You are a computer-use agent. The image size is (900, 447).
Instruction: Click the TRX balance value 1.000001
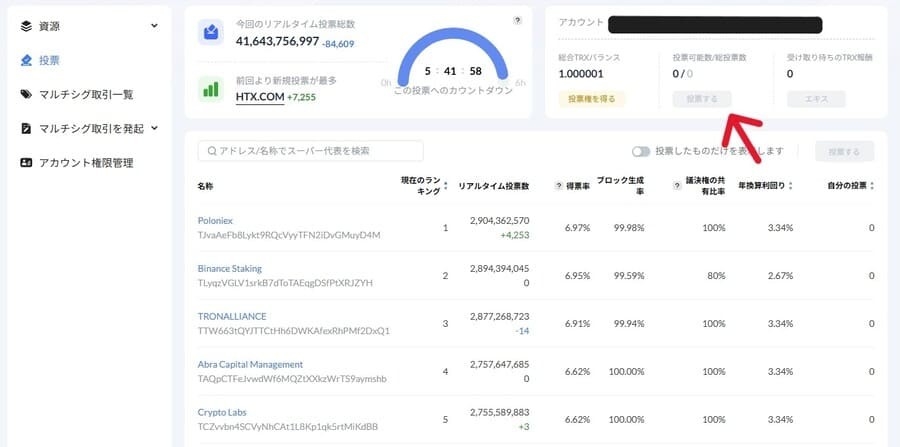(x=581, y=74)
